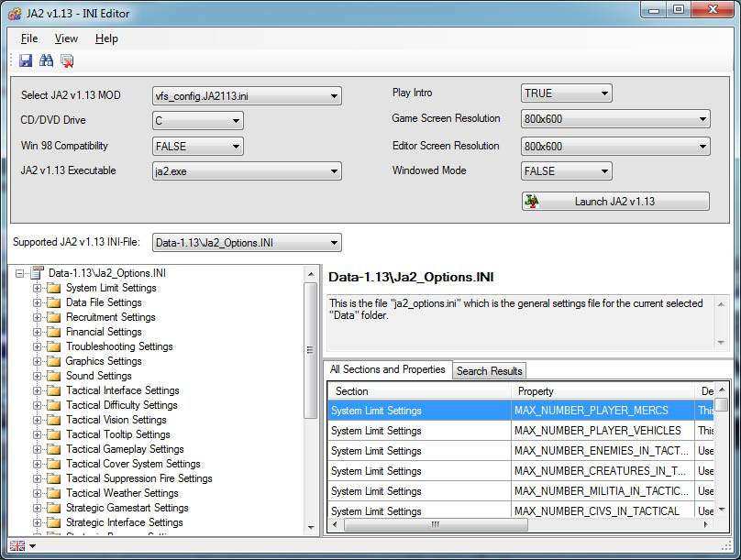This screenshot has height=560, width=741.
Task: Select the MAX_NUMBER_ENEMIES_IN_TACT... row
Action: tap(521, 451)
